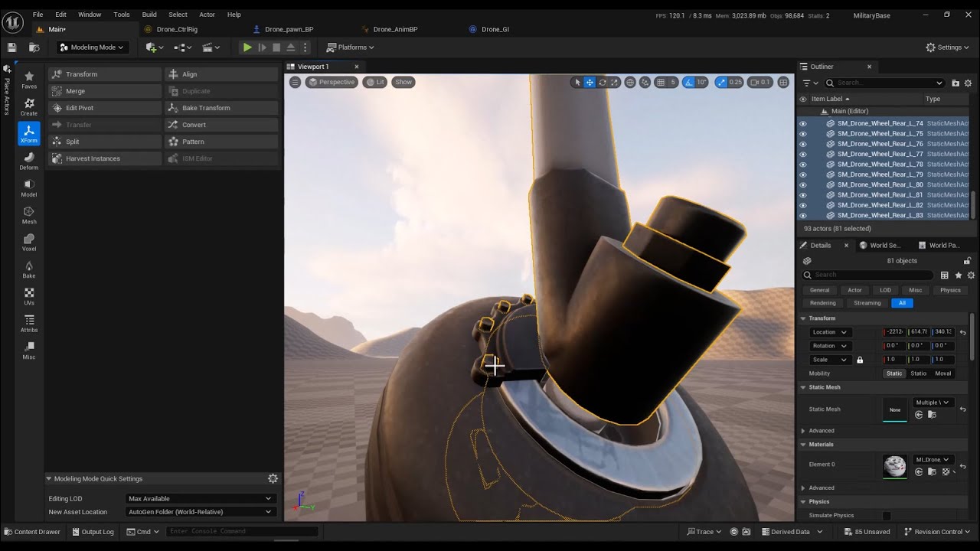Select the translate gizmo tool in viewport
This screenshot has width=980, height=551.
(x=590, y=82)
